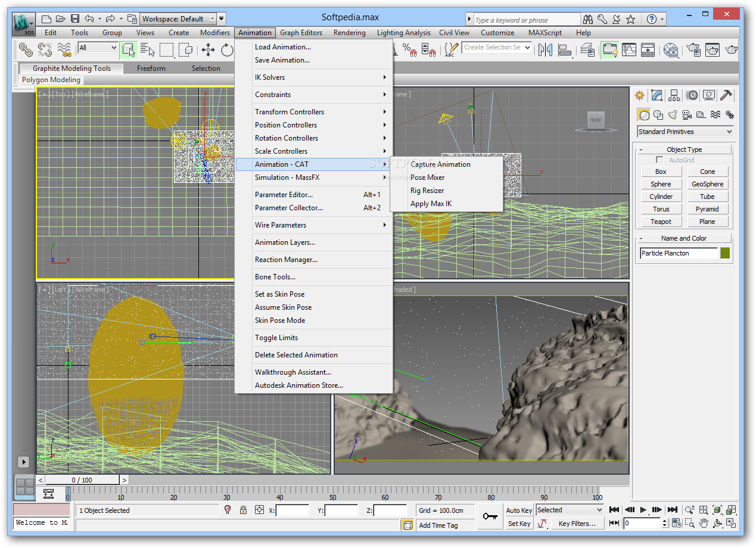Image resolution: width=756 pixels, height=548 pixels.
Task: Open the Manage Layers icon
Action: pyautogui.click(x=587, y=49)
